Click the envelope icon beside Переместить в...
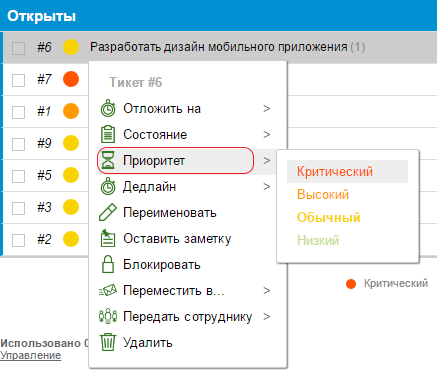The height and width of the screenshot is (380, 437). [x=108, y=290]
